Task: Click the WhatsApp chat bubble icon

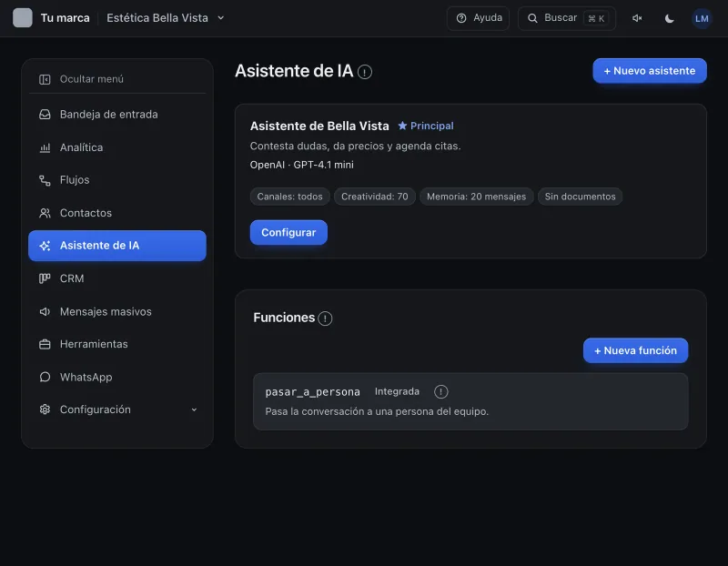Action: 45,377
